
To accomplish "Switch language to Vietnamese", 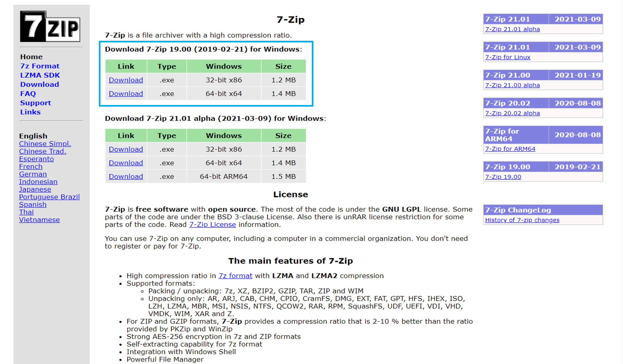I will coord(39,220).
